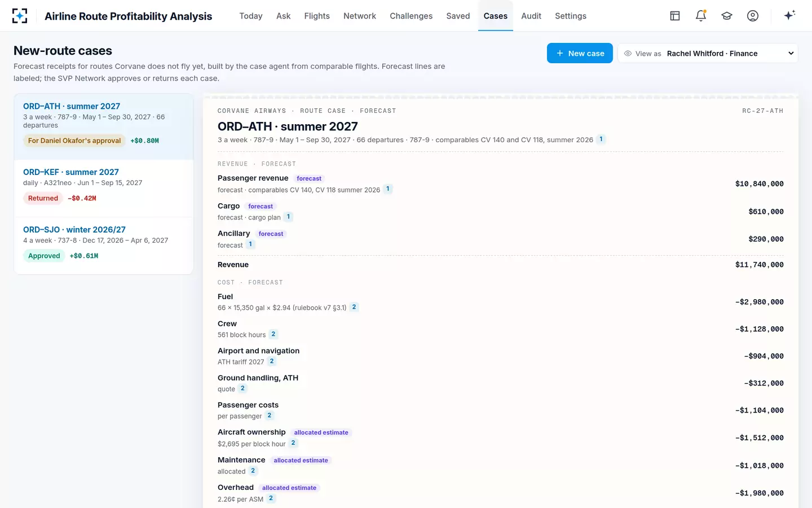This screenshot has width=812, height=508.
Task: Open citation badge next to cargo plan
Action: [x=289, y=217]
